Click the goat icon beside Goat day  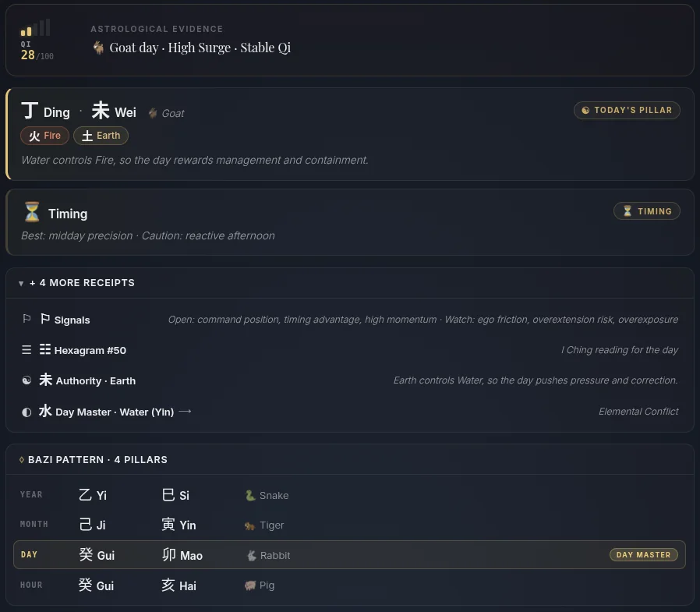point(99,48)
